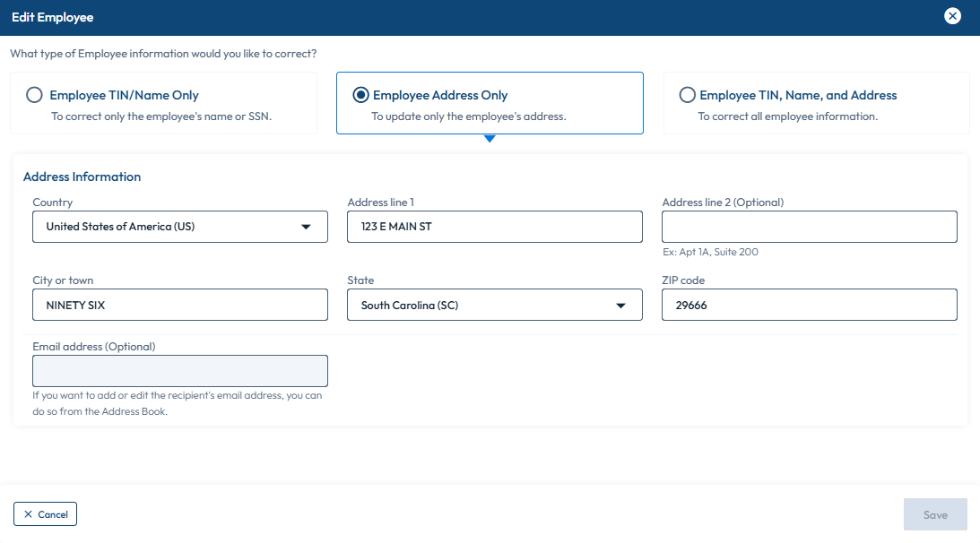Click the Cancel button
980x543 pixels.
[x=45, y=513]
